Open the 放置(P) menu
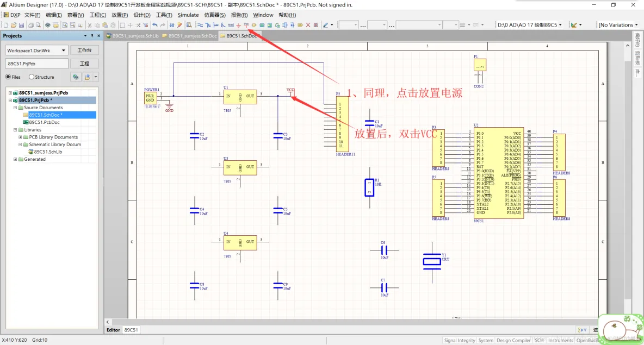Screen dimensions: 644x345 tap(120, 15)
